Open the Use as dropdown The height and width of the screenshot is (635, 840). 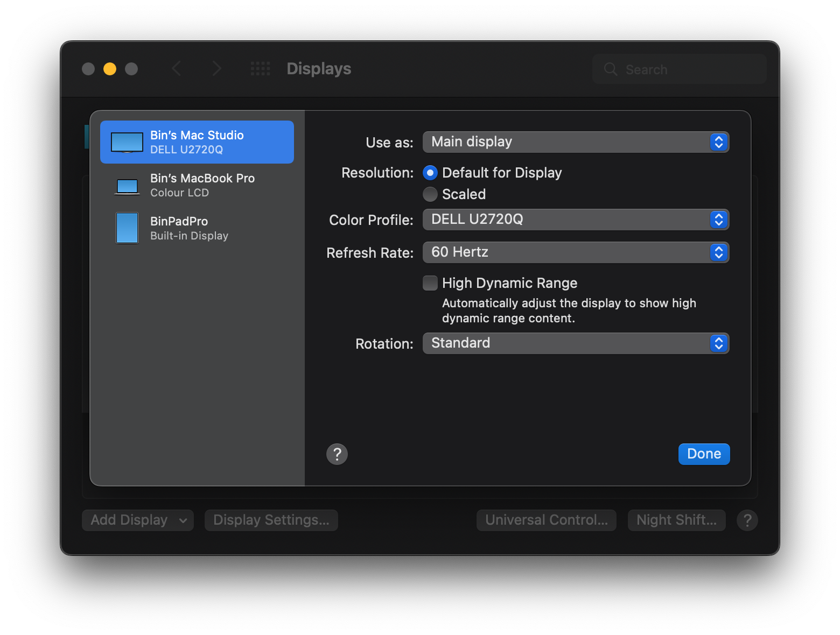576,142
